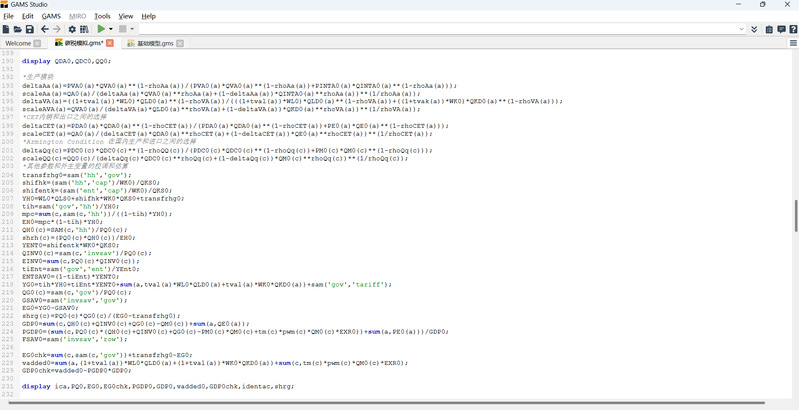Click the Open file folder icon
This screenshot has width=799, height=410.
tap(18, 29)
